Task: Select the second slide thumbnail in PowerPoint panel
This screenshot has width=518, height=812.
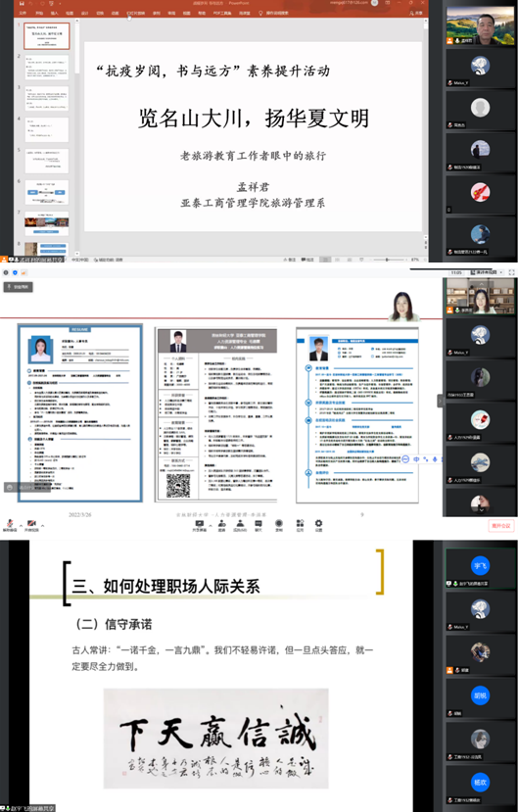Action: 47,68
